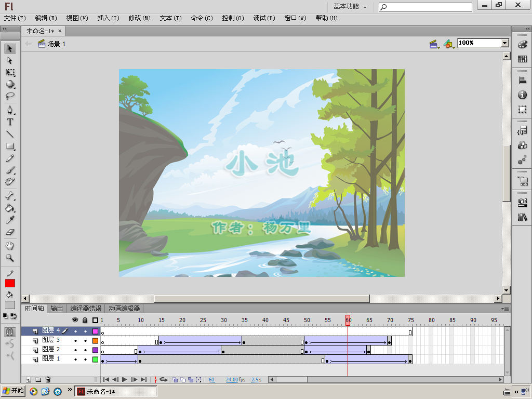Toggle lock dot for 图层 2

tap(85, 350)
